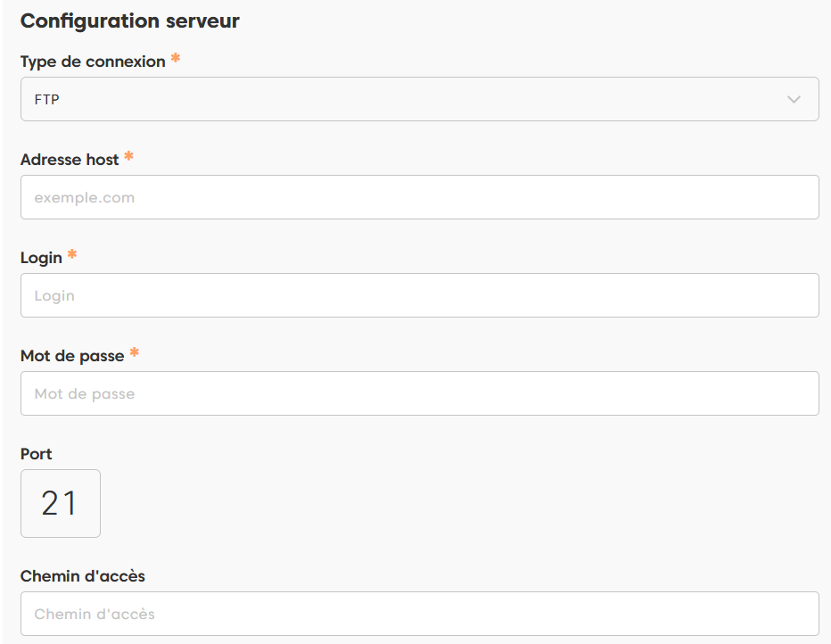This screenshot has height=644, width=831.
Task: Click the Type de connexion label
Action: click(x=93, y=62)
